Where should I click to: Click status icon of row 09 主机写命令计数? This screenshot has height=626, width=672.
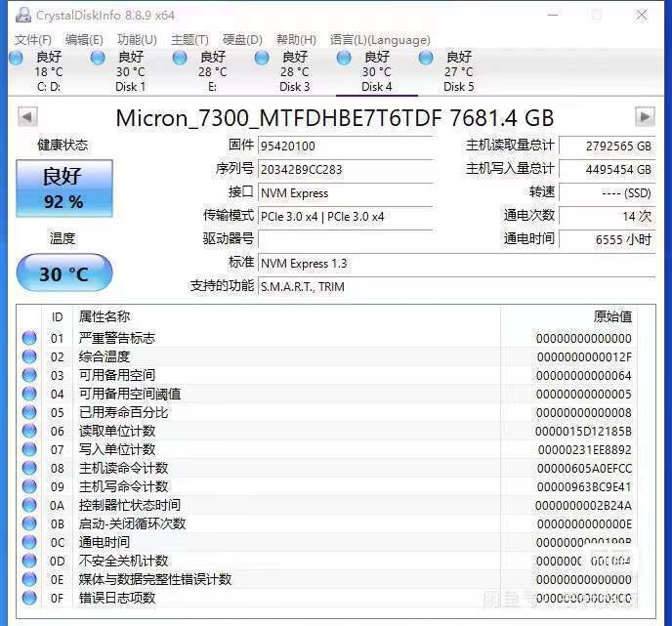(29, 486)
